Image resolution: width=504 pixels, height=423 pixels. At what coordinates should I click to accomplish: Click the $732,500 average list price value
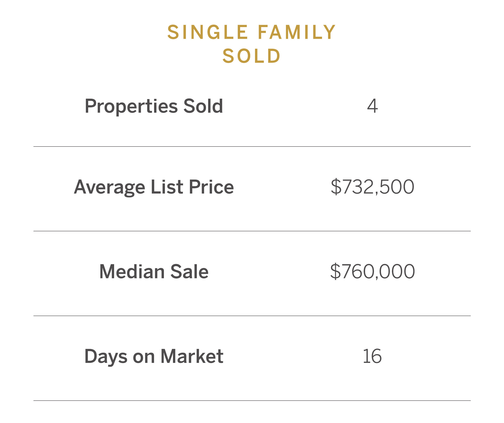coord(372,187)
